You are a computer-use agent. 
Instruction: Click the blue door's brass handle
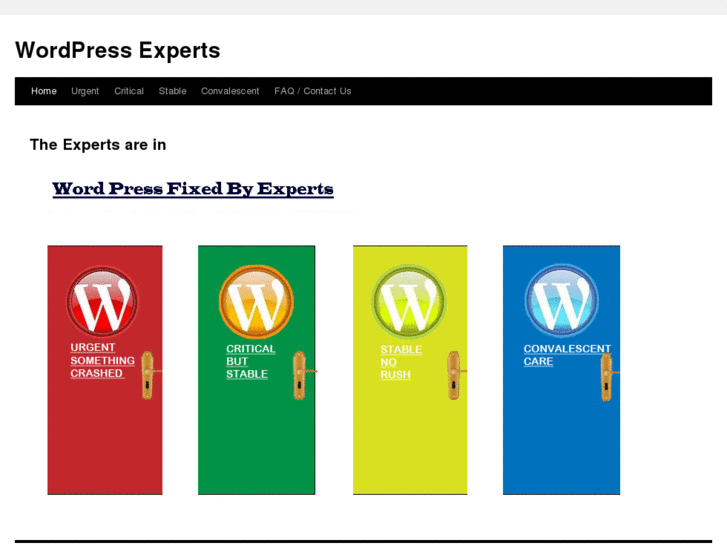pos(607,377)
